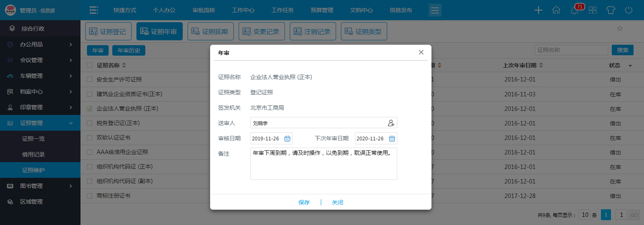Sort by 证照名称 column sort arrows
Screen dimensions: 644x225
pos(124,65)
